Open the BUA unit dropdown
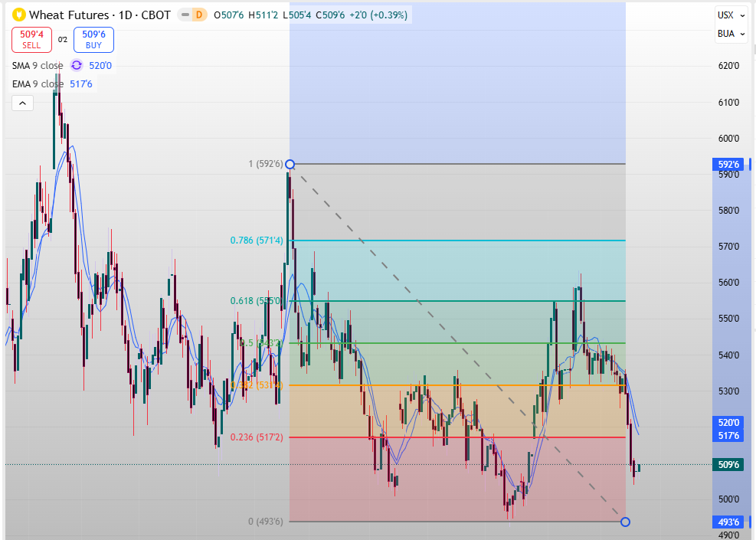 [x=731, y=34]
